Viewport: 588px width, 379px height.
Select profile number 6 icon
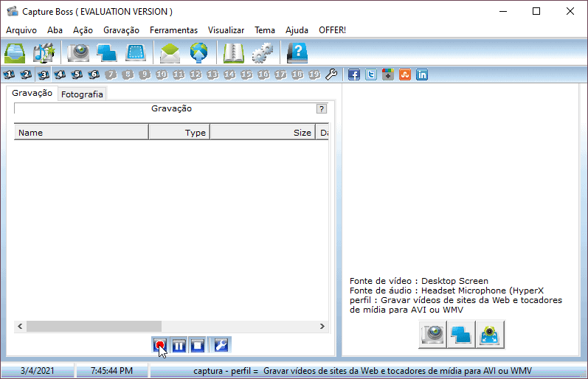tap(94, 74)
